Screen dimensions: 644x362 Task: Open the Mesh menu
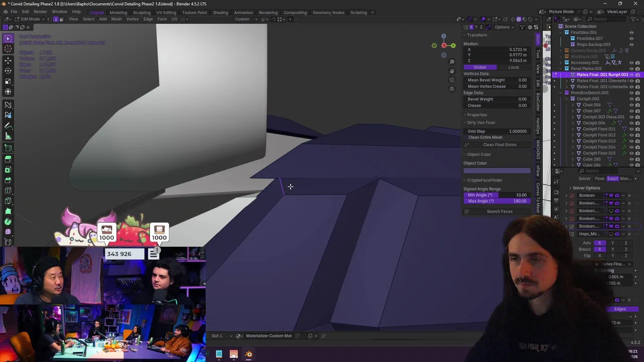coord(116,19)
